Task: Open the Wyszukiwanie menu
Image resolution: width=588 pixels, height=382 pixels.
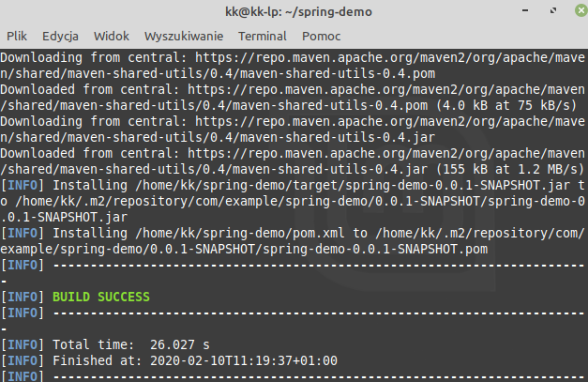Action: (184, 36)
